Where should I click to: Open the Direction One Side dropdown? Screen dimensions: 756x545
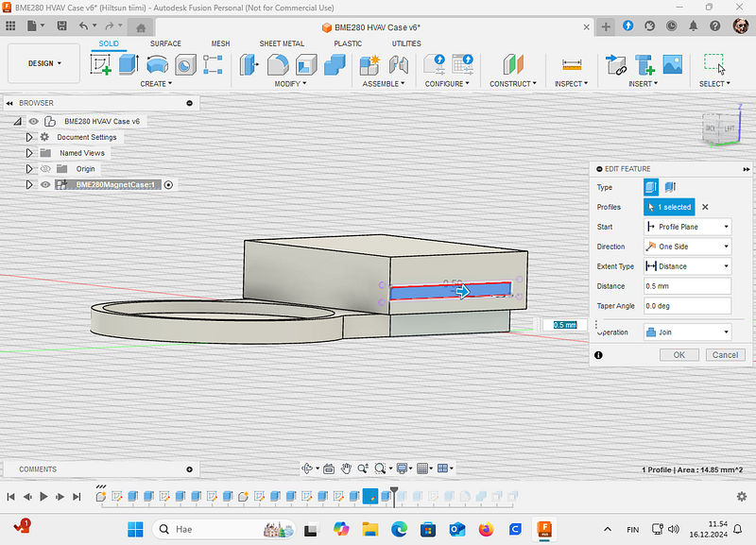[688, 247]
